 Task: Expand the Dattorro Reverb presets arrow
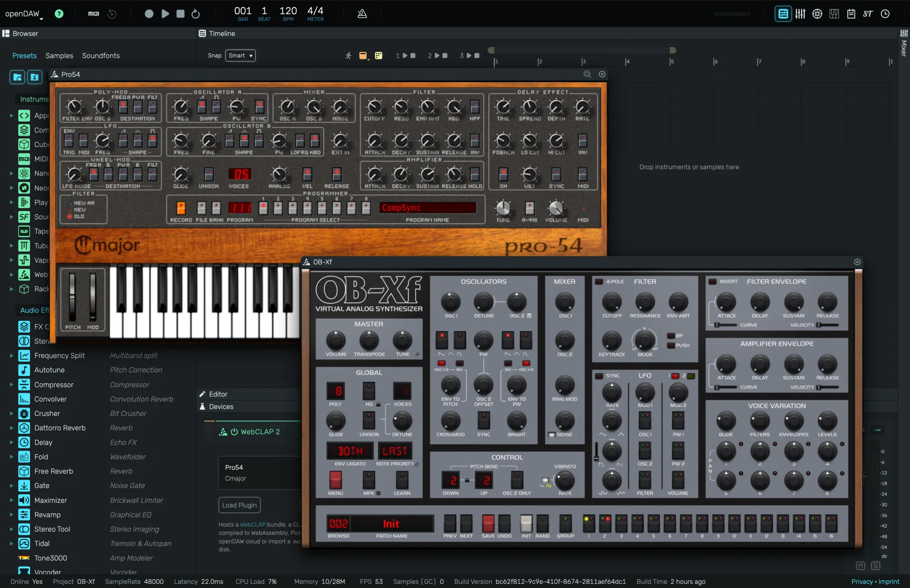coord(11,428)
